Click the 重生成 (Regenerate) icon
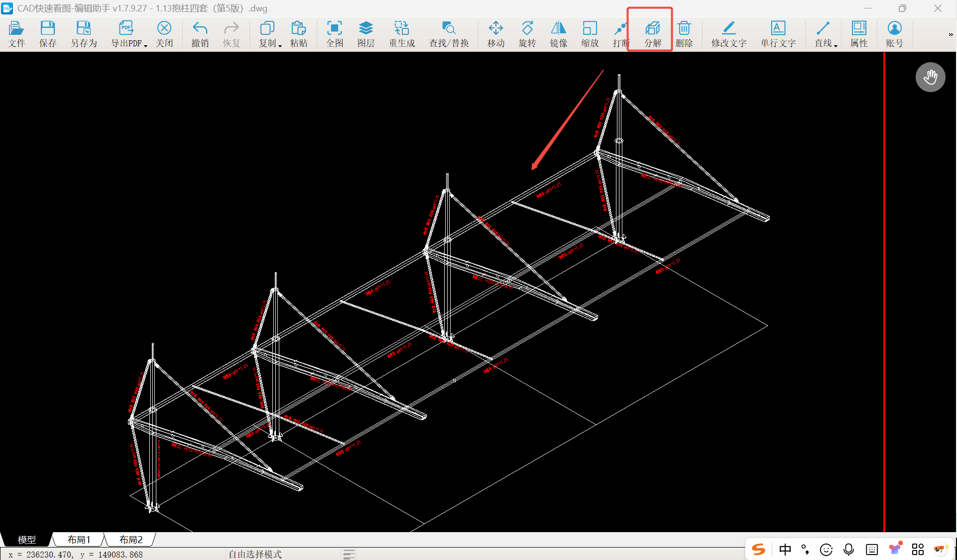Viewport: 957px width, 560px height. [x=401, y=29]
